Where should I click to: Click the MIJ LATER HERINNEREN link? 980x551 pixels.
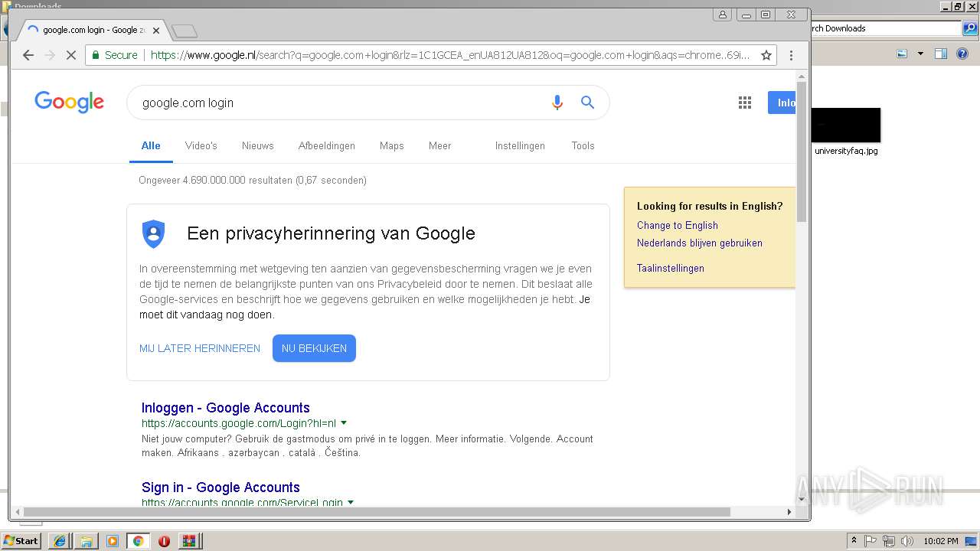pos(200,348)
